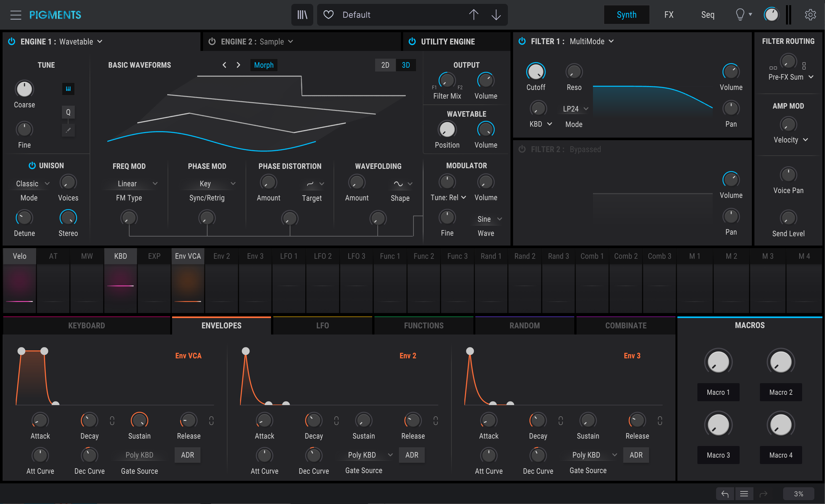Open the Keyboard modulation tab
Screen dimensions: 825x504
(x=86, y=325)
